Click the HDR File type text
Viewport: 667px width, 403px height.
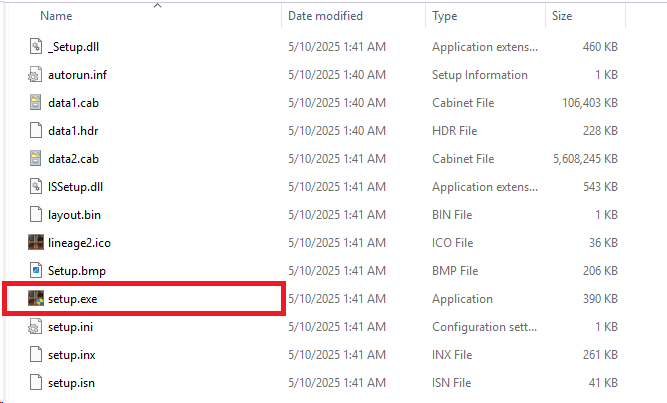(x=455, y=131)
